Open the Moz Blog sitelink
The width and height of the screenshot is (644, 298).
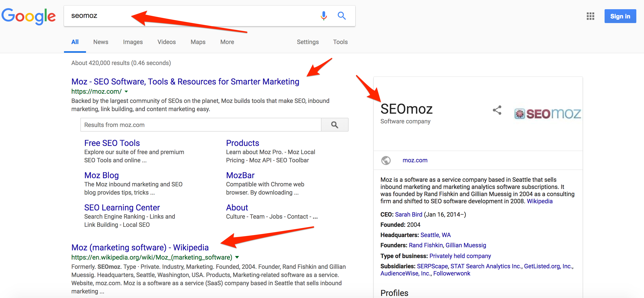click(x=102, y=175)
